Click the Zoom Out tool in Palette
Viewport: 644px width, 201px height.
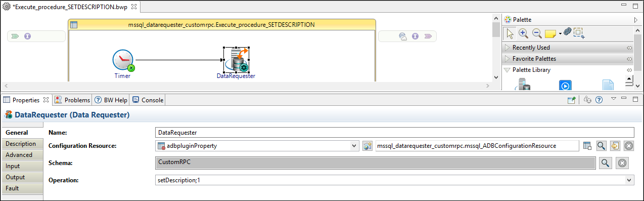coord(537,33)
